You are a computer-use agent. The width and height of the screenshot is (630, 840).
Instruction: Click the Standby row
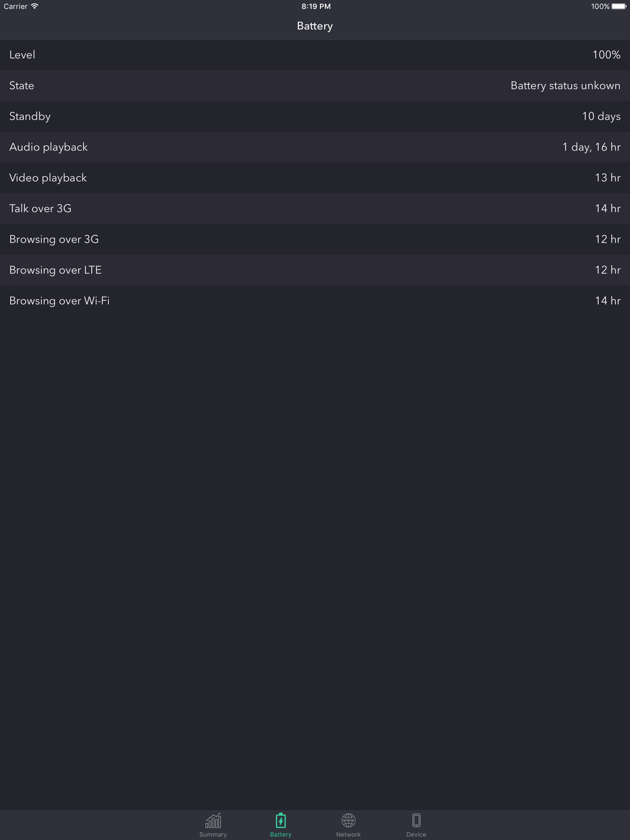point(315,116)
